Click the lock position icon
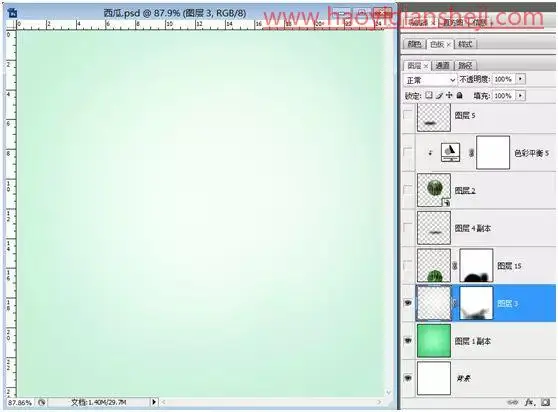This screenshot has height=412, width=558. (449, 95)
